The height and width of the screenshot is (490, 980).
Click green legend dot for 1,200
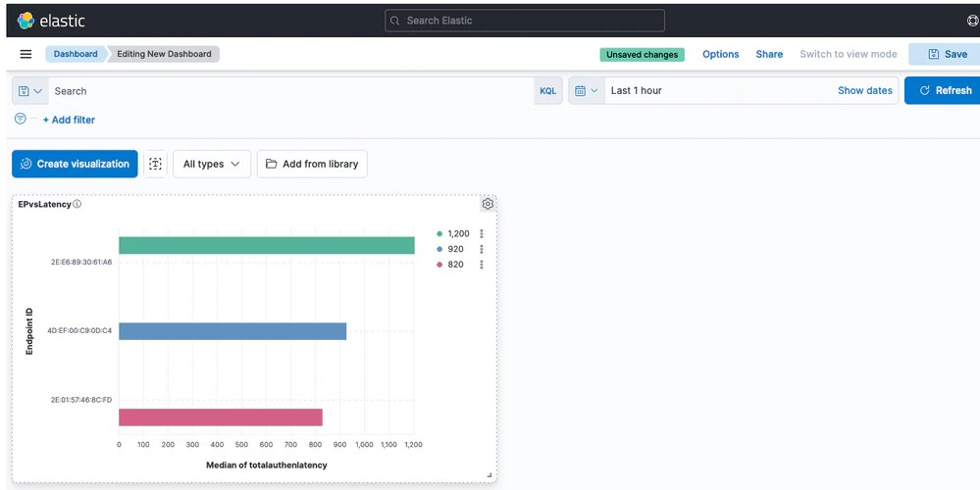[x=439, y=234]
